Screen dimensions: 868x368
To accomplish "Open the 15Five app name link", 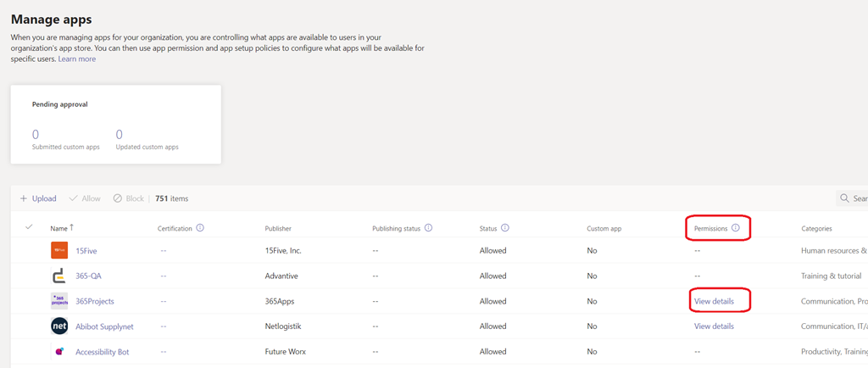I will coord(86,251).
